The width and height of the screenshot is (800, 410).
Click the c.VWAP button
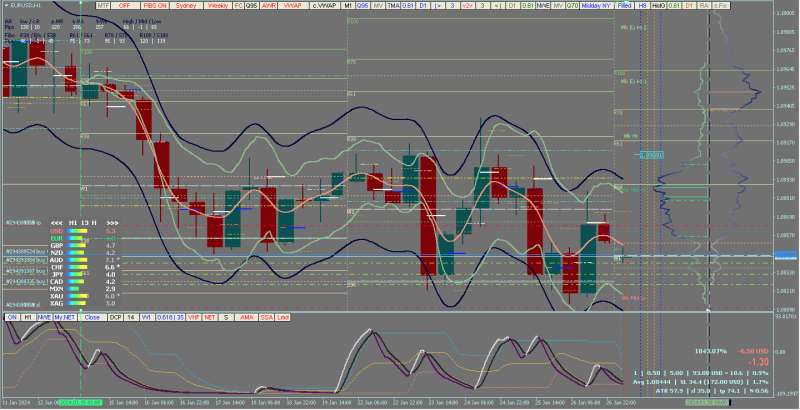point(324,6)
